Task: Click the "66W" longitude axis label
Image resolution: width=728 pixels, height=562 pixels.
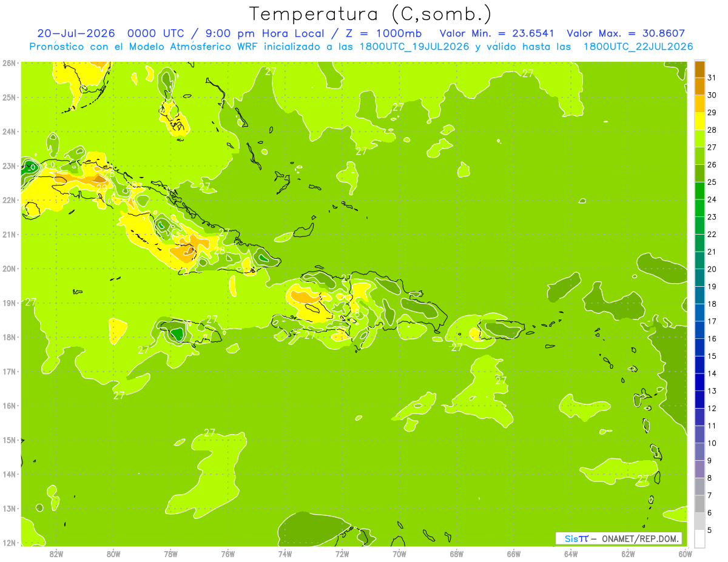Action: point(514,554)
